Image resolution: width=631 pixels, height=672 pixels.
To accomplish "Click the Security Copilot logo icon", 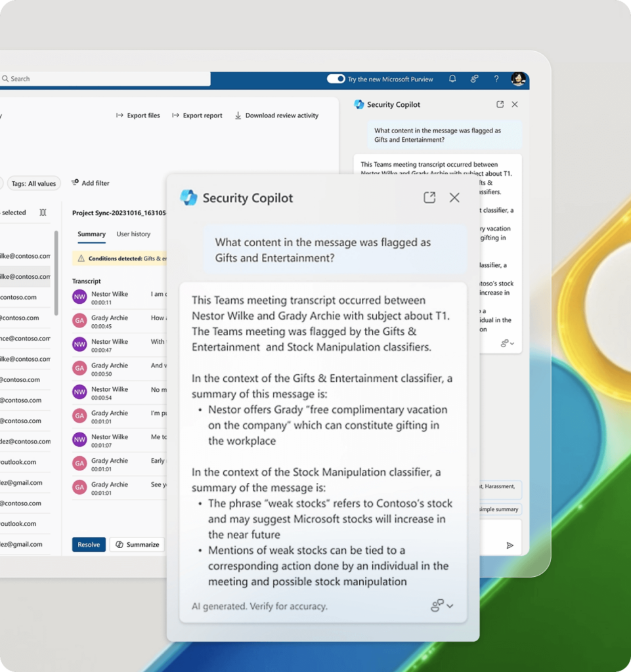I will (189, 197).
